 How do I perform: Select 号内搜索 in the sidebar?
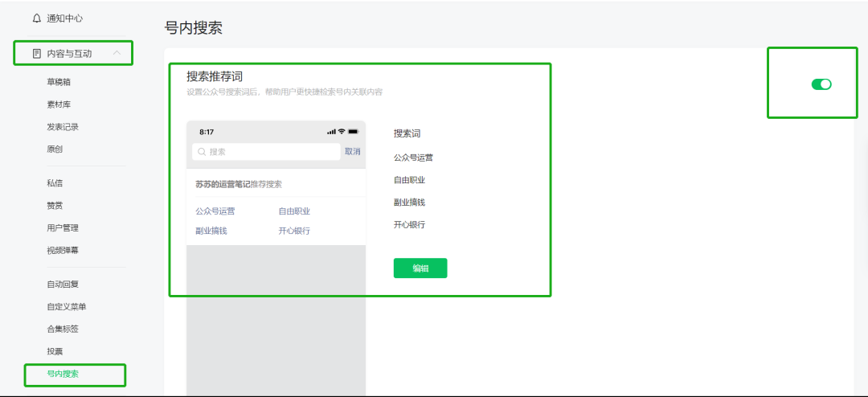[63, 374]
